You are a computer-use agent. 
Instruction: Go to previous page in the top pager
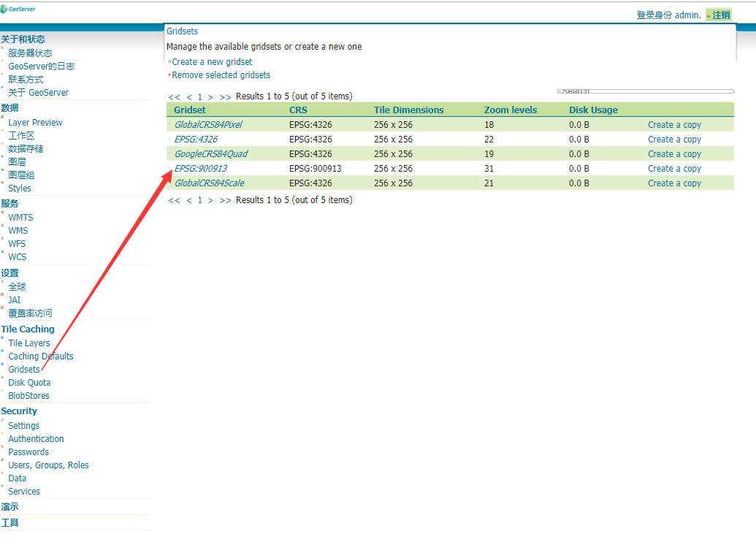[x=189, y=97]
